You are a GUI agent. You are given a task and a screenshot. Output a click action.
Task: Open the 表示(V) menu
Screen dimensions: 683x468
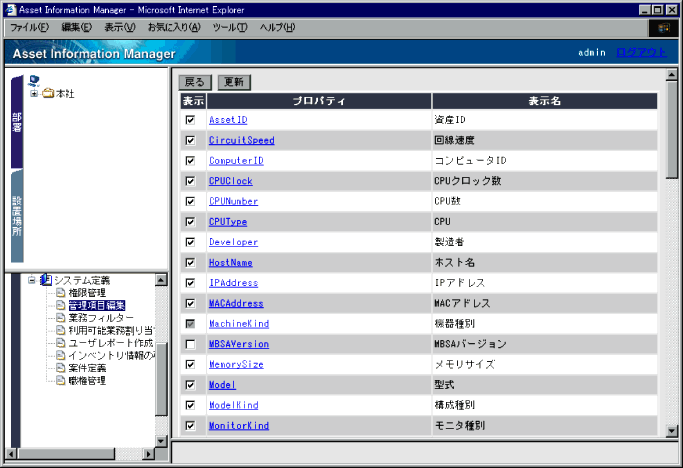tap(120, 27)
